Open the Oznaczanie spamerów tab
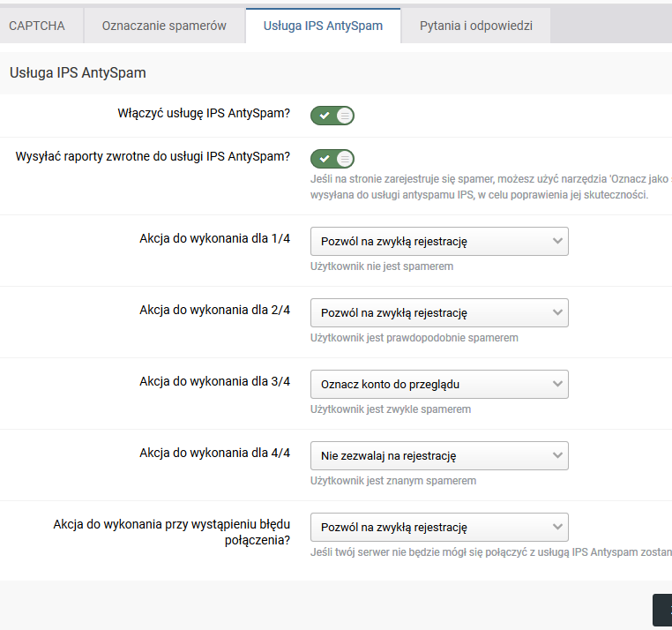 [164, 26]
